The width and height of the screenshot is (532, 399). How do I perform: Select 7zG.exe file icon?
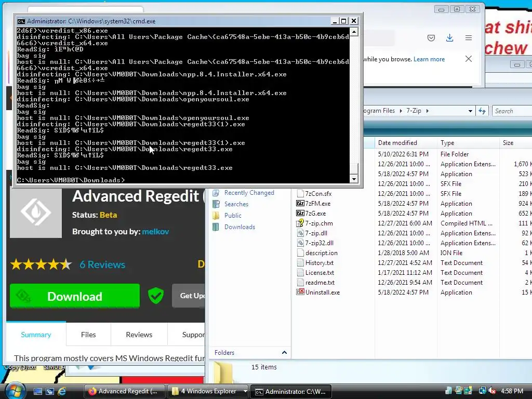click(300, 214)
